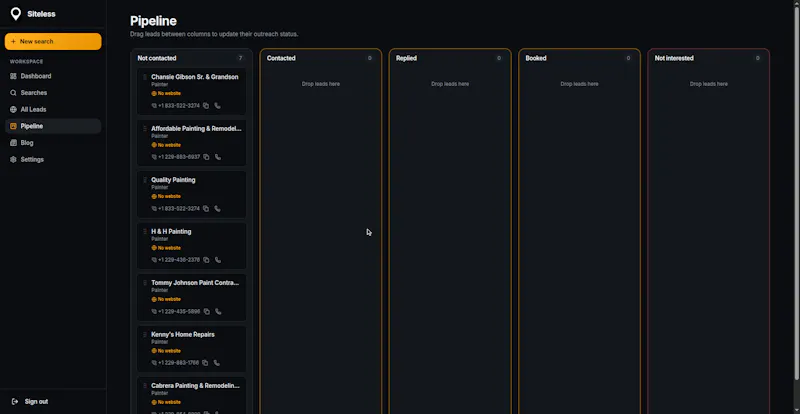Select the Kenny's Home Repairs lead title
The width and height of the screenshot is (800, 414).
click(x=183, y=334)
